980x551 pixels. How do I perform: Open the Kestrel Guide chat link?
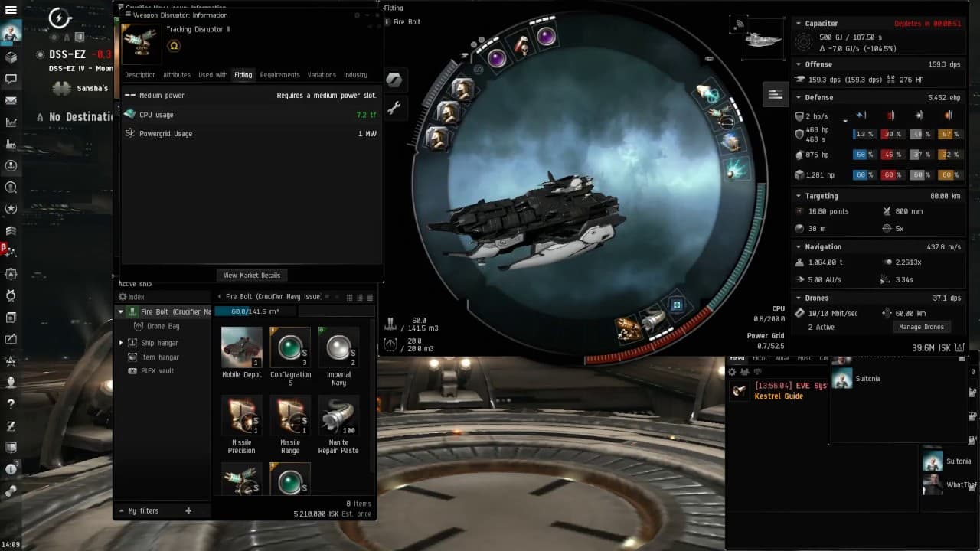click(779, 396)
